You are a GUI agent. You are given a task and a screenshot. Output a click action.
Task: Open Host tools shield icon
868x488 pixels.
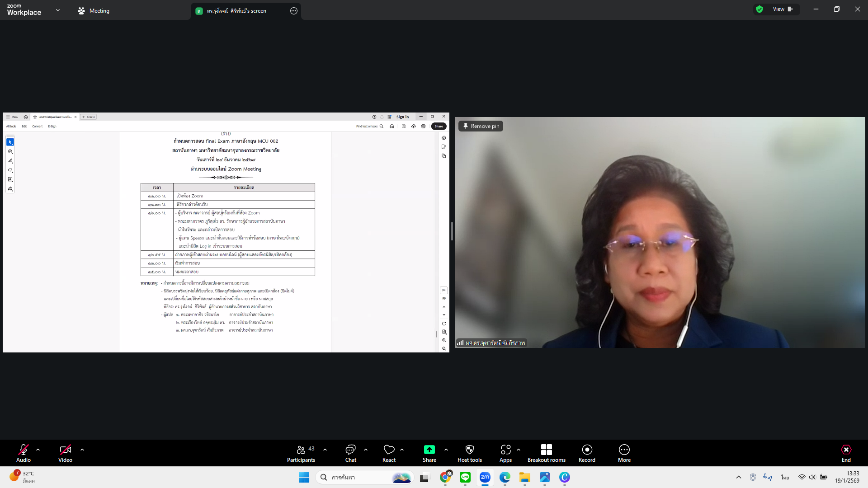469,453
